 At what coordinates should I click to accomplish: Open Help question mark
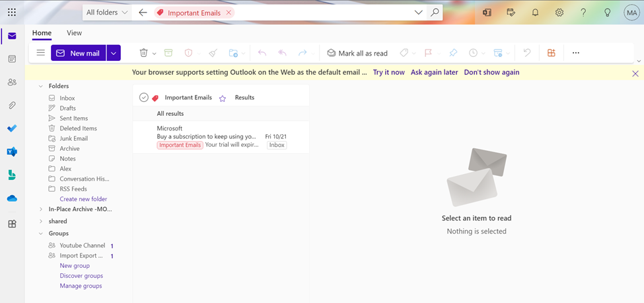583,13
